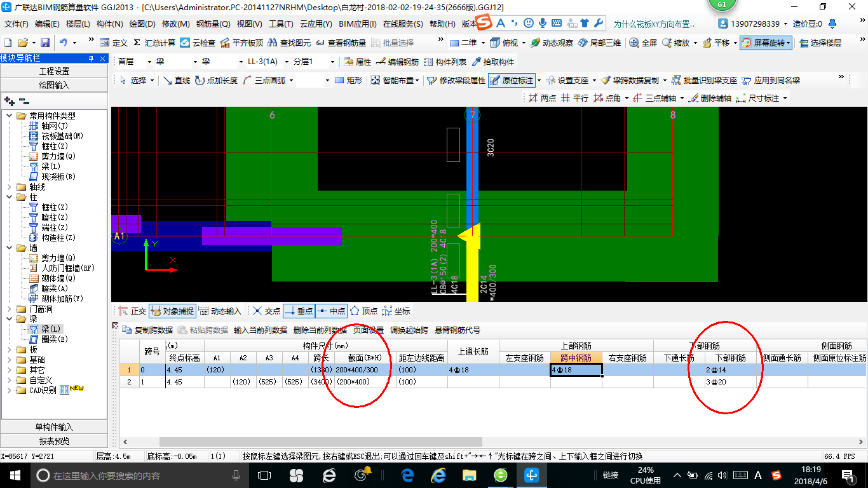Select 两点 two-point auxiliary axis tool
Viewport: 868px width, 488px height.
pyautogui.click(x=542, y=98)
